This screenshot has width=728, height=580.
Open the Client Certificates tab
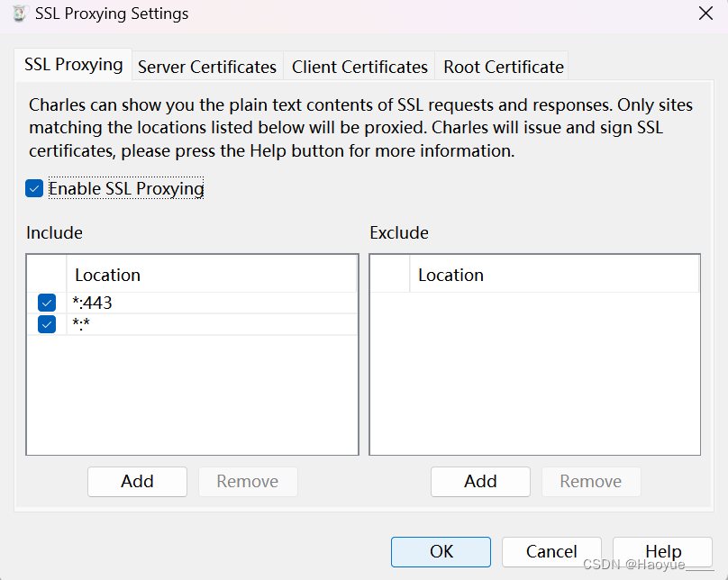click(x=359, y=67)
